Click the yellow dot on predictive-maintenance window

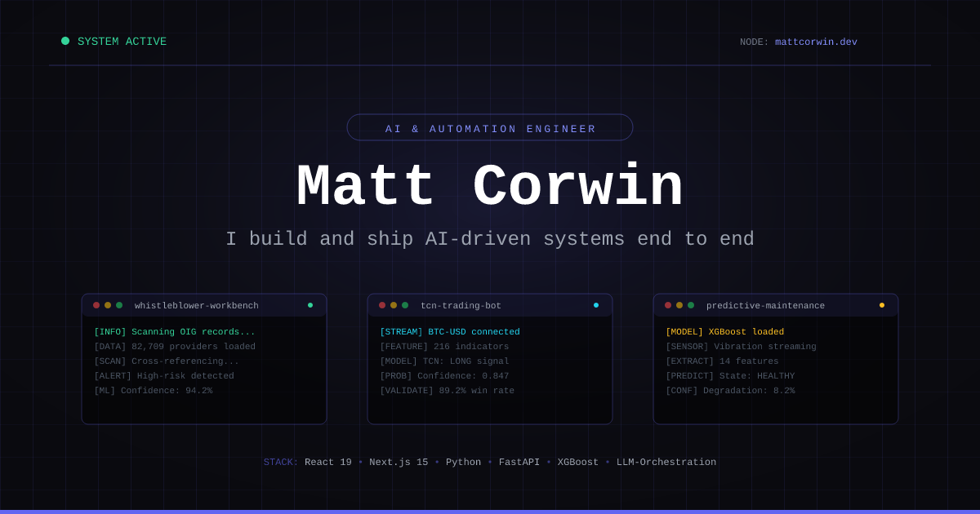[x=679, y=305]
